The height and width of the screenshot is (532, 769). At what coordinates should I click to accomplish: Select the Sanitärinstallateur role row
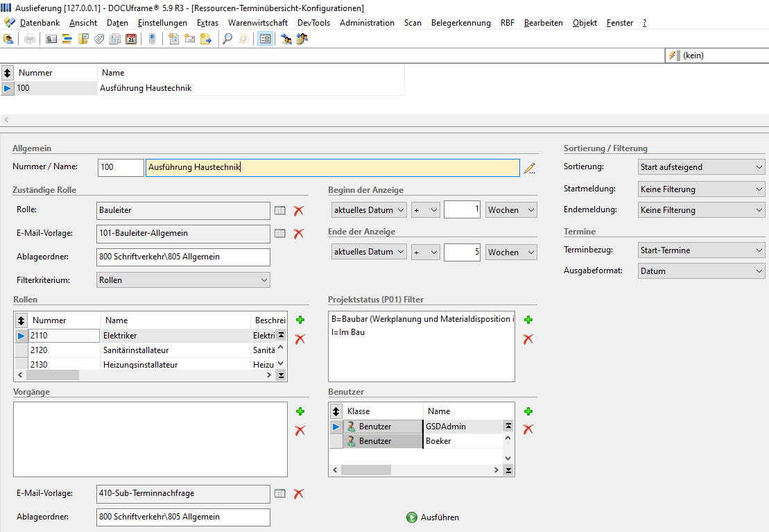coord(145,350)
